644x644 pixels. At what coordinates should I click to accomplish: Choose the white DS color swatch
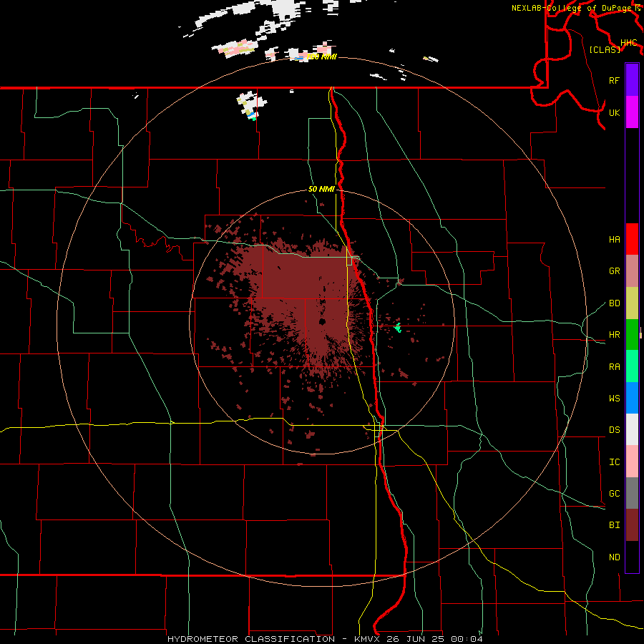(632, 429)
